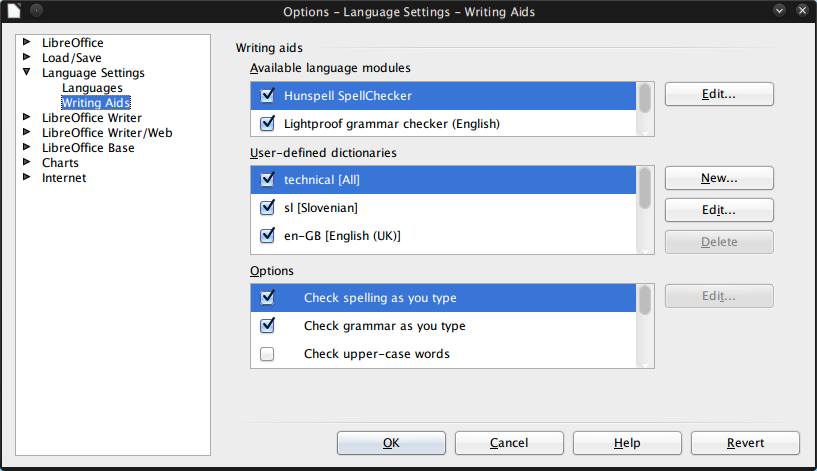Click the round button beside the title bar icon
This screenshot has height=471, width=817.
tap(36, 11)
